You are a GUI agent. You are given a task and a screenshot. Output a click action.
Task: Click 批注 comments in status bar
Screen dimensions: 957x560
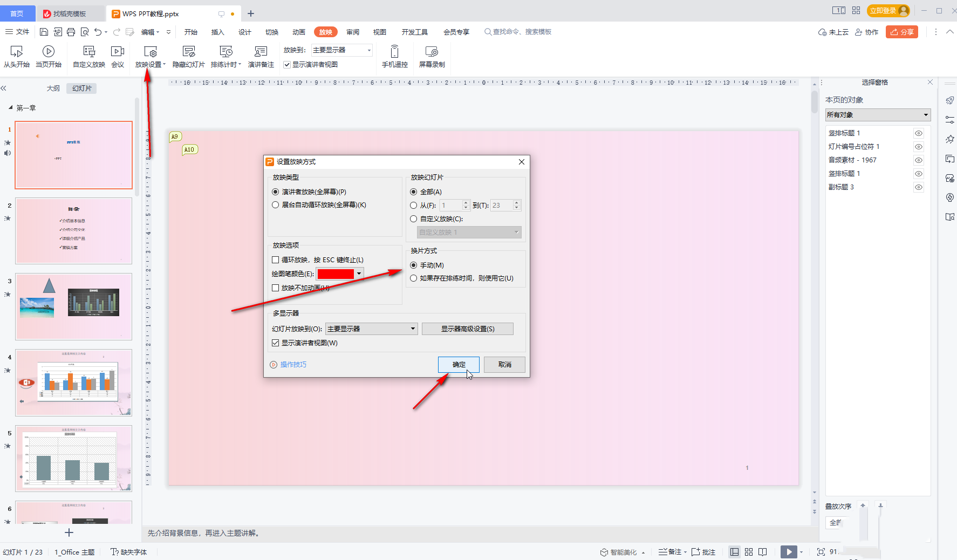click(x=703, y=552)
